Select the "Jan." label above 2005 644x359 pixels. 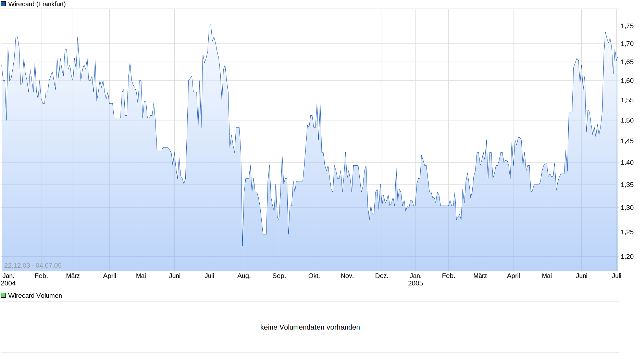(416, 276)
